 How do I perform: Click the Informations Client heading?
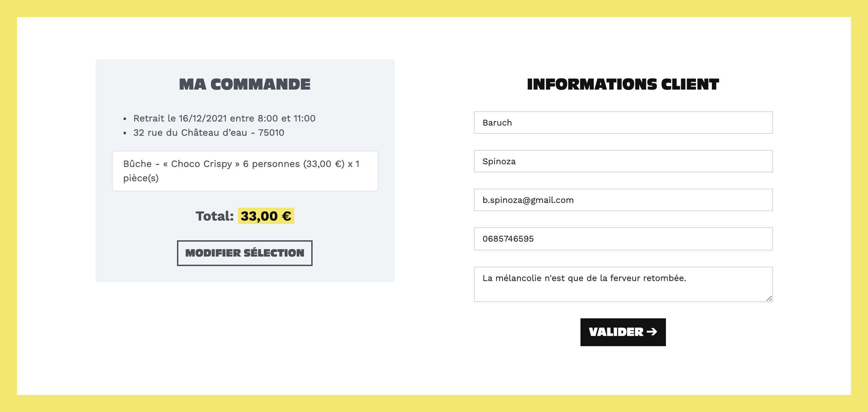[623, 85]
